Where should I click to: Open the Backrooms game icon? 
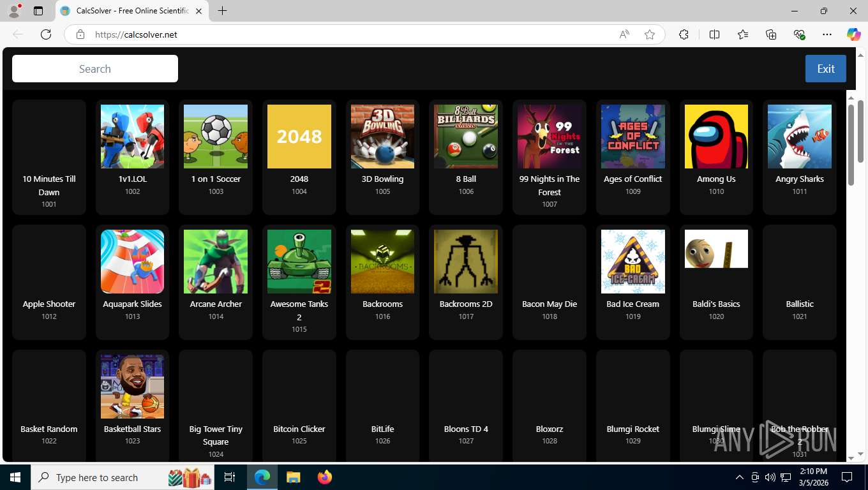[382, 262]
